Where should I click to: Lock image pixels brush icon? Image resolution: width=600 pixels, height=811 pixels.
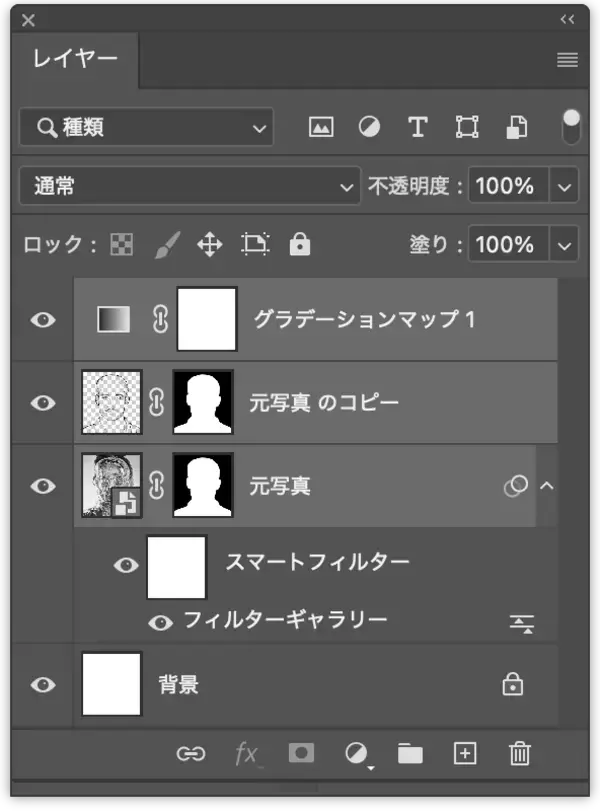tap(168, 244)
